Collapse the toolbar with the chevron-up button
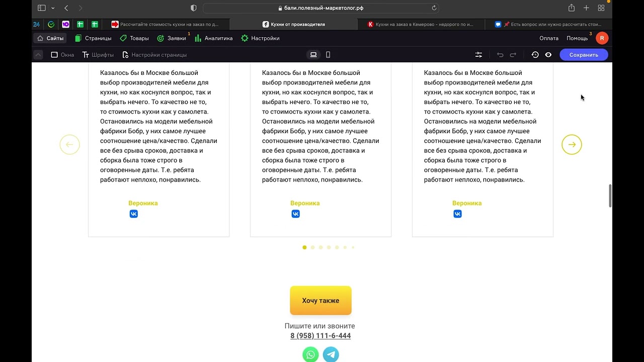 pos(38,55)
